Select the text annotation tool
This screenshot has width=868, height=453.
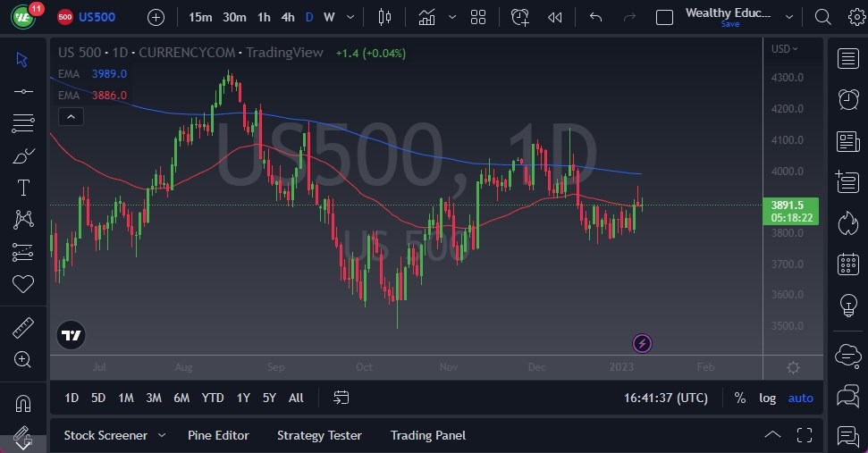[x=23, y=188]
